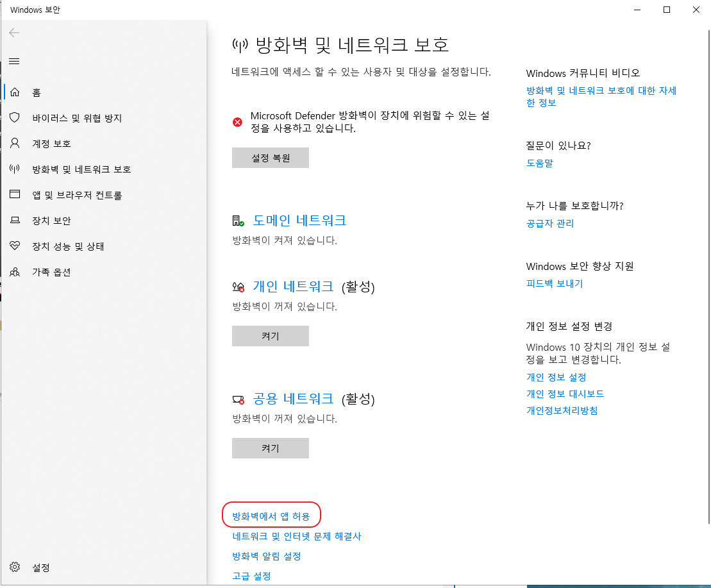Go to 계정 보호 page
711x588 pixels.
51,144
